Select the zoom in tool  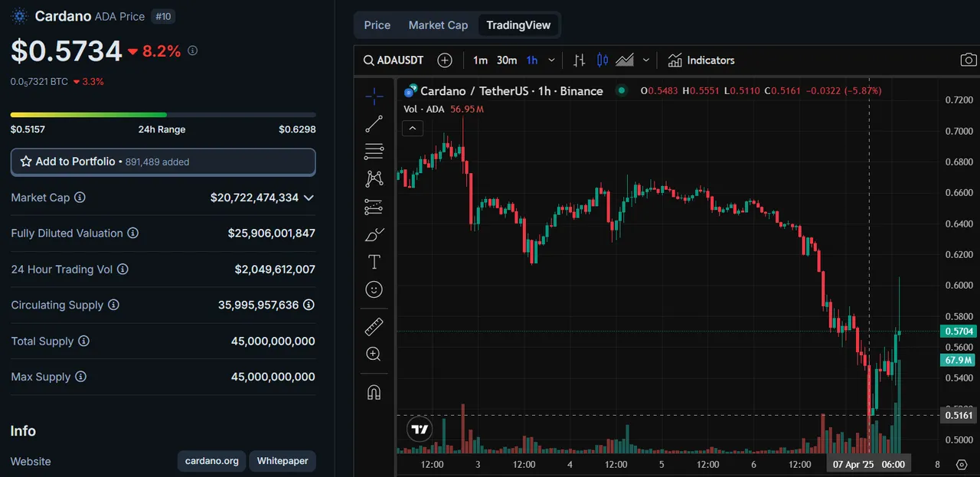(374, 354)
